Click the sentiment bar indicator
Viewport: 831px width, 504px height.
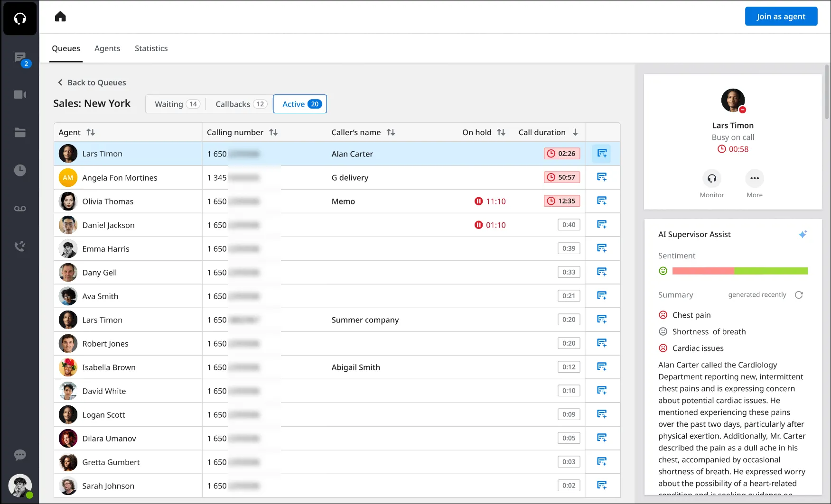pos(740,271)
